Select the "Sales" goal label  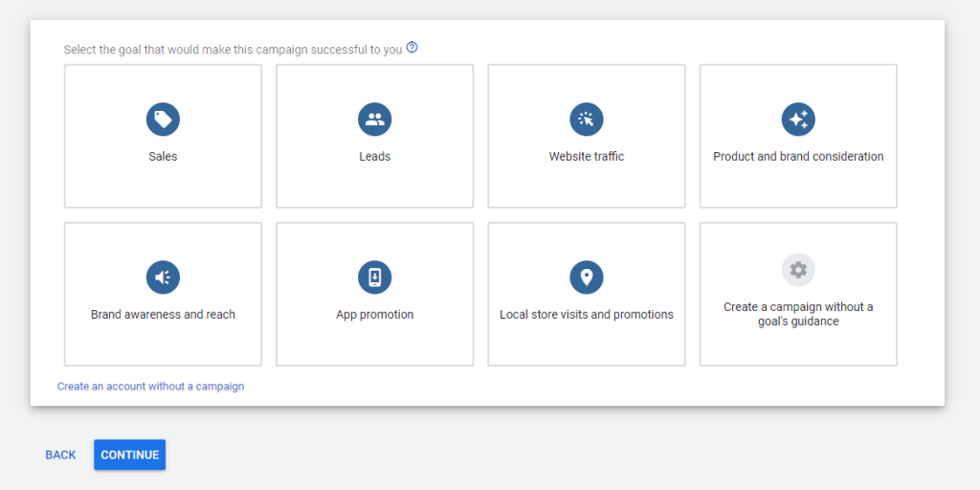click(x=163, y=157)
